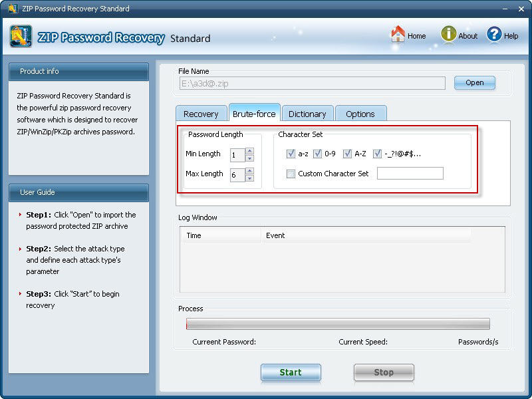The height and width of the screenshot is (399, 532).
Task: Open the About link text
Action: coord(468,36)
